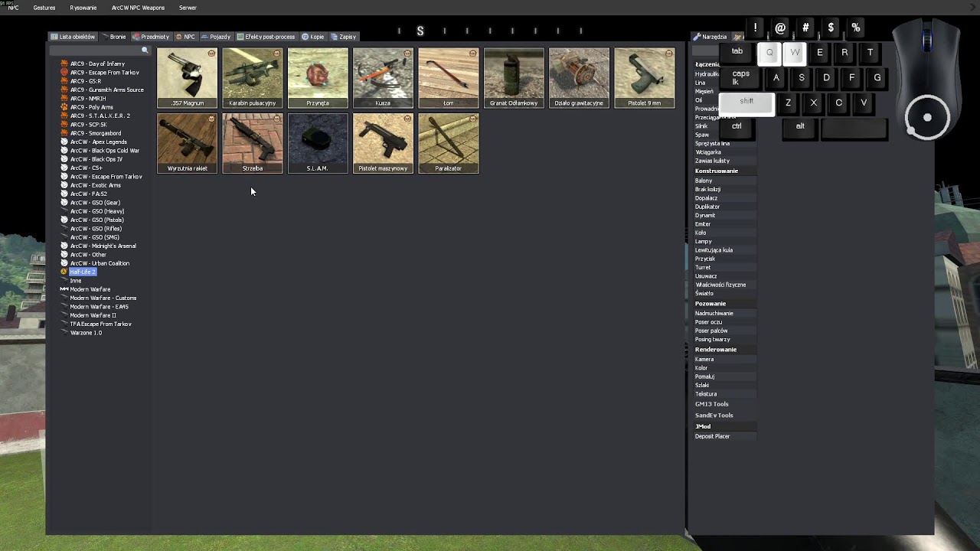Choose the Kusza crossbow icon
980x551 pixels.
pos(383,78)
